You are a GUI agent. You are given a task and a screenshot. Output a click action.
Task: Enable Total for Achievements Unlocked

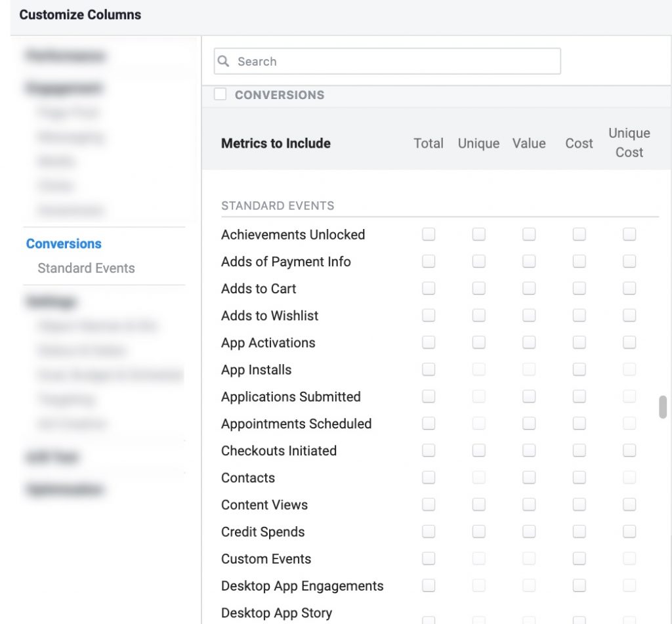pyautogui.click(x=429, y=234)
